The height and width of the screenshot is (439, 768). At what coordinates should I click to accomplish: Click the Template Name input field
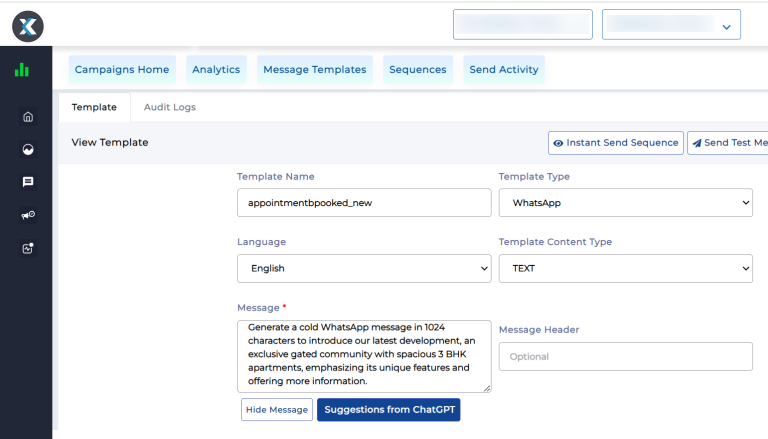[364, 202]
